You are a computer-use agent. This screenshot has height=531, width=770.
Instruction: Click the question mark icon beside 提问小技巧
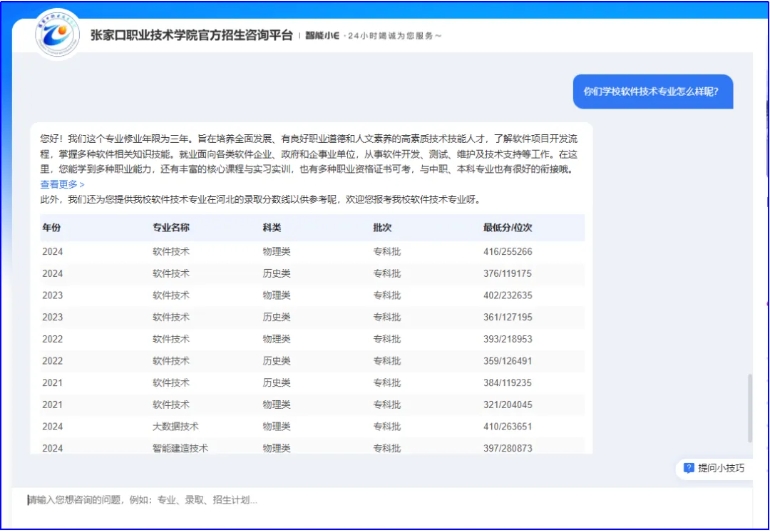(688, 468)
